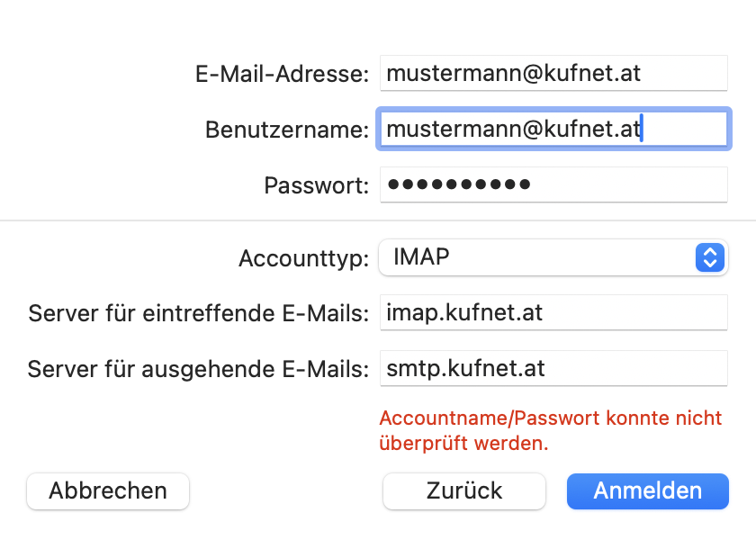Click the incoming mail server field imap.kufnet.at

click(x=553, y=313)
